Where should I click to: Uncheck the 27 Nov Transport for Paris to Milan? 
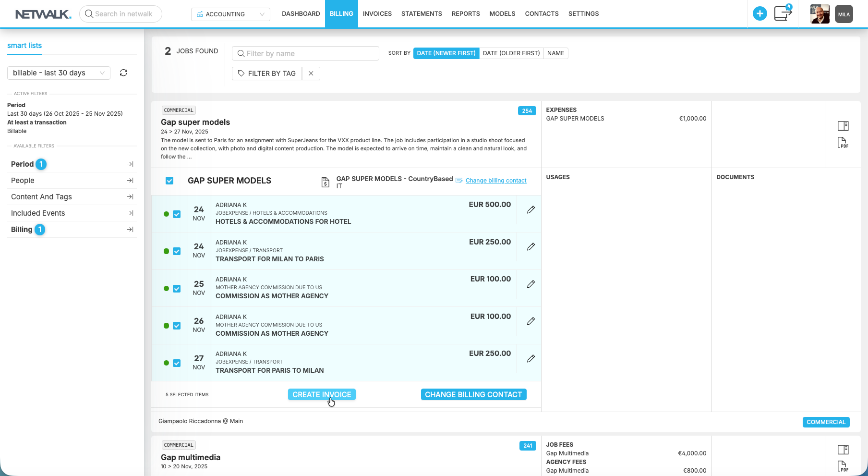[177, 363]
